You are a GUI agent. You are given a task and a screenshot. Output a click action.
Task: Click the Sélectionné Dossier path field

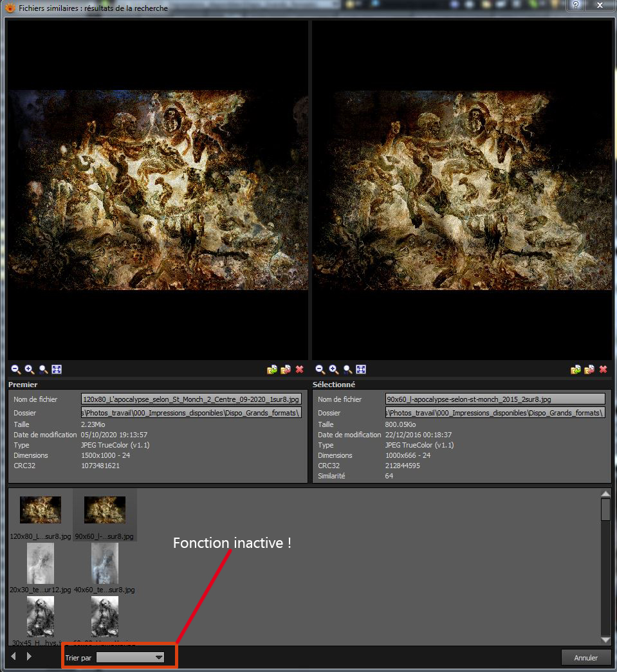495,413
